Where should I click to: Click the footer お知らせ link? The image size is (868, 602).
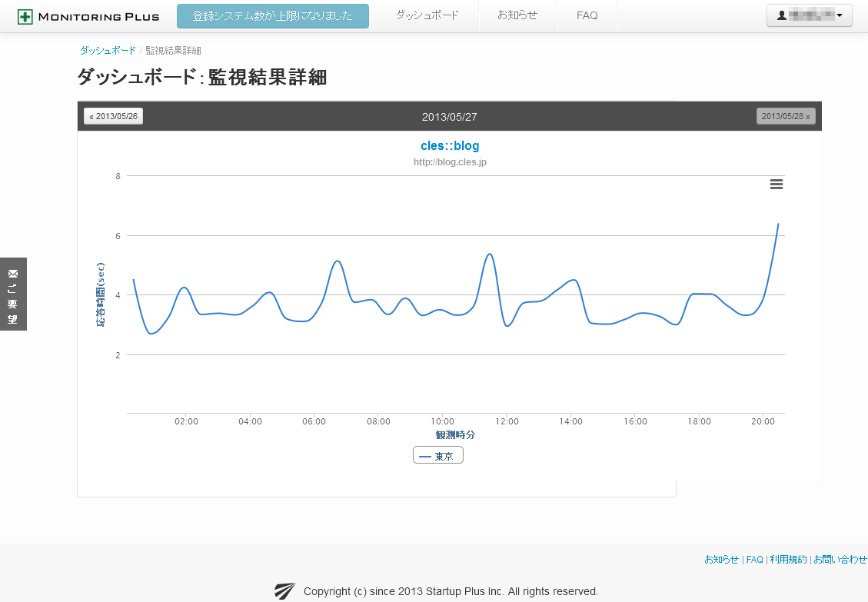coord(721,560)
